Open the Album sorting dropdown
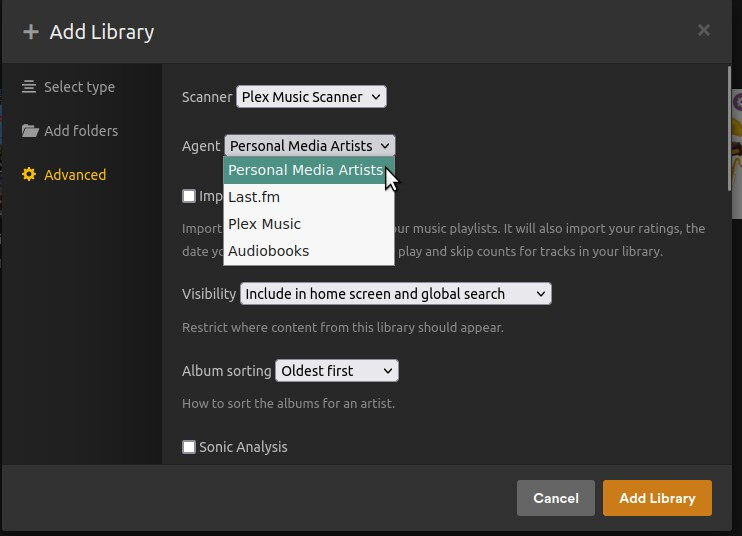This screenshot has width=742, height=536. pos(336,371)
